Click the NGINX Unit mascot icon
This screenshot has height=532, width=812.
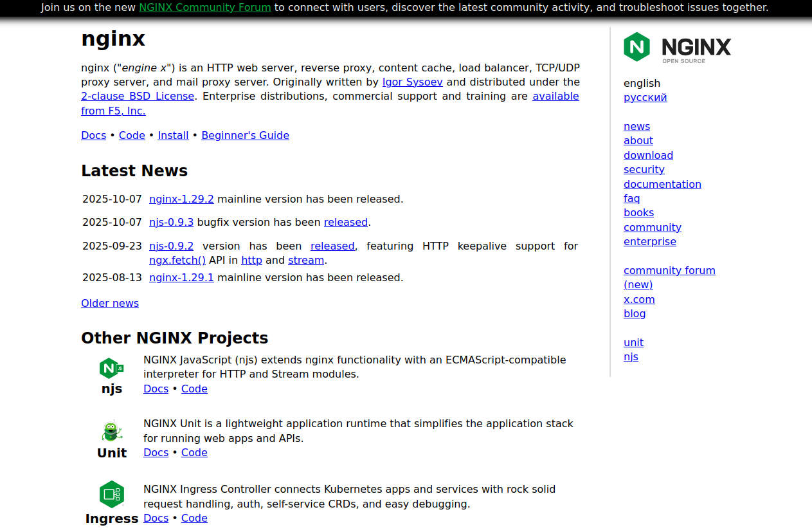tap(111, 431)
